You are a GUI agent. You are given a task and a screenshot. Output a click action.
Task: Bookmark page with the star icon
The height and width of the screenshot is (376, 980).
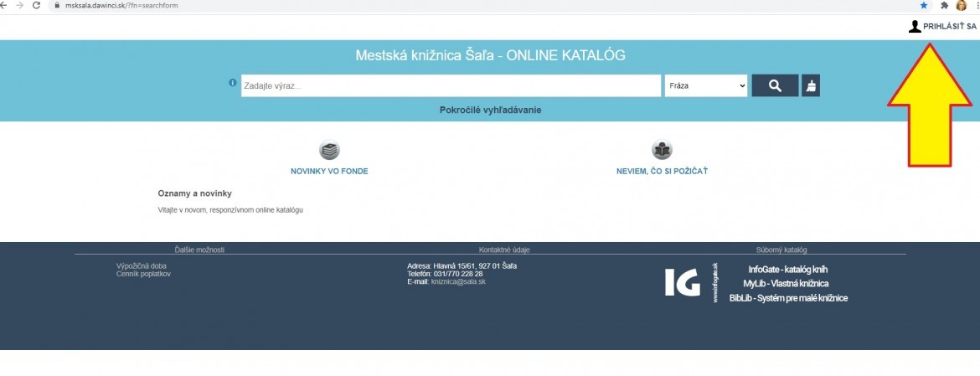point(922,5)
